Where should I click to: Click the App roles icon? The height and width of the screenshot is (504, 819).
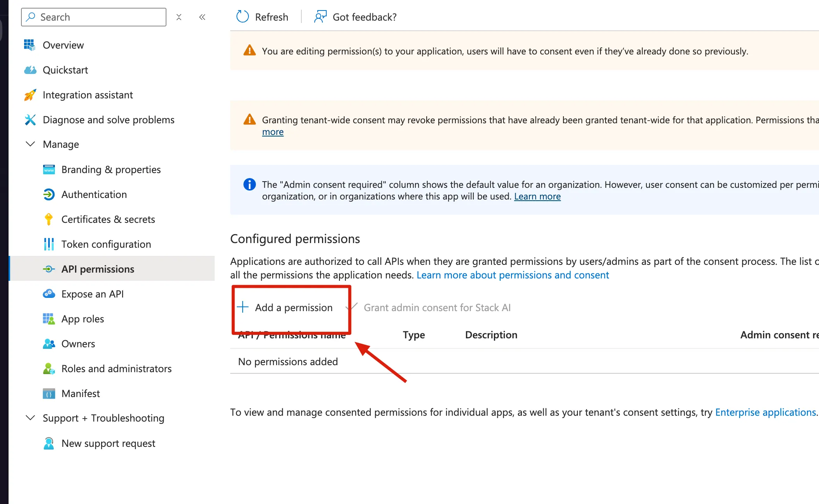point(49,319)
